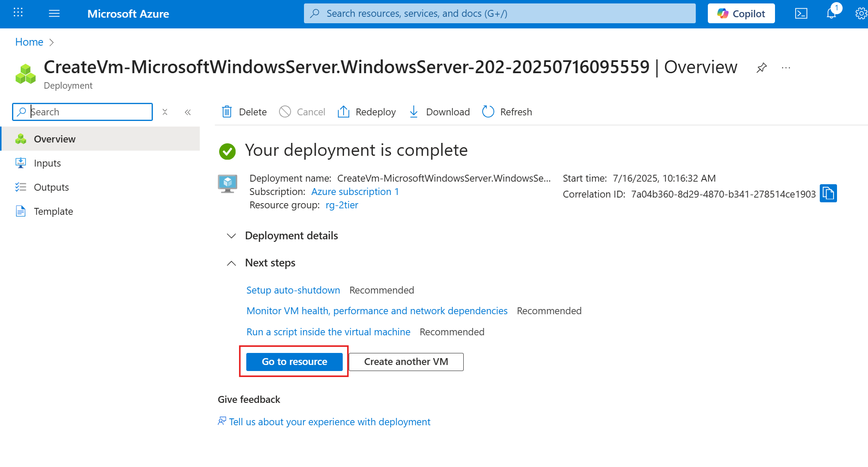Image resolution: width=868 pixels, height=467 pixels.
Task: Delete the deployment
Action: [244, 111]
